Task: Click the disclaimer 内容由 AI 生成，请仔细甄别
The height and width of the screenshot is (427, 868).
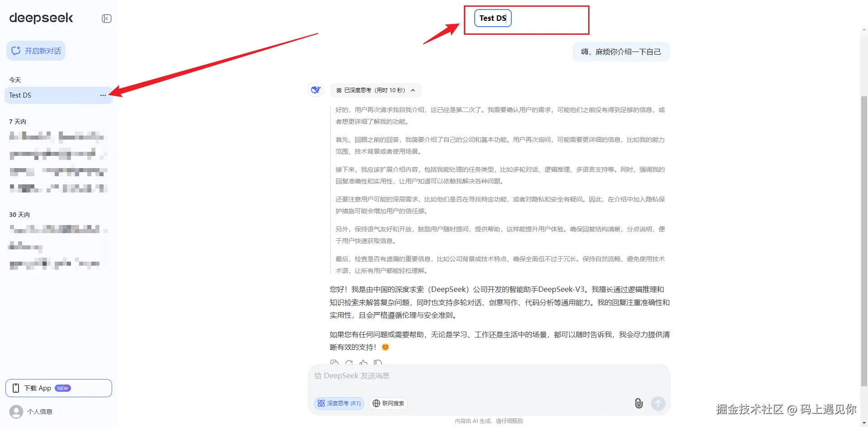Action: pyautogui.click(x=489, y=421)
